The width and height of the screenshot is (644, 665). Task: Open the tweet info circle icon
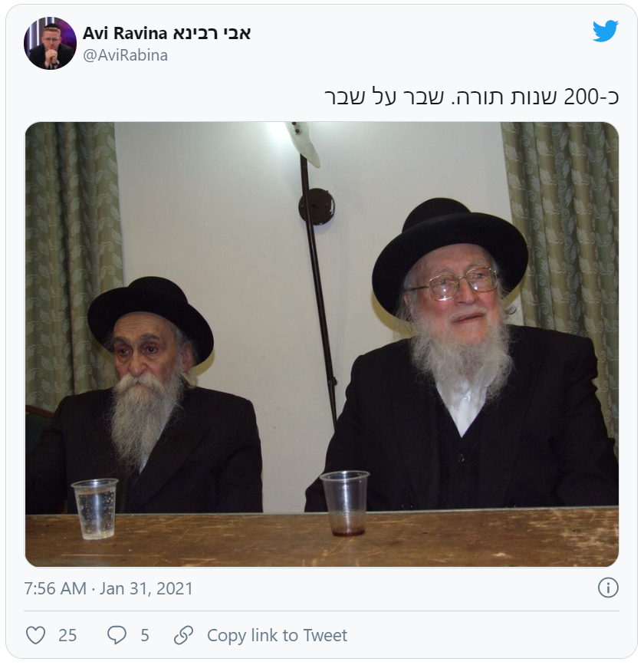coord(608,588)
